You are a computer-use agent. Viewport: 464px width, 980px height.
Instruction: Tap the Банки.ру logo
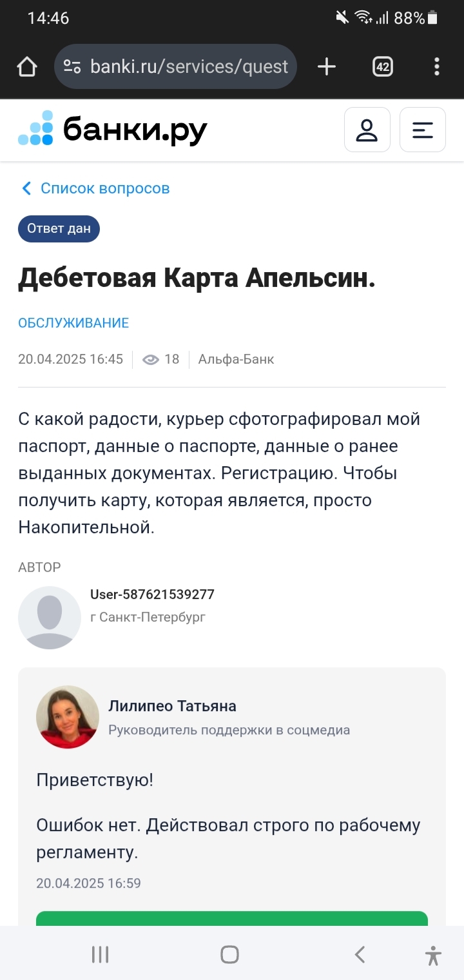tap(113, 130)
